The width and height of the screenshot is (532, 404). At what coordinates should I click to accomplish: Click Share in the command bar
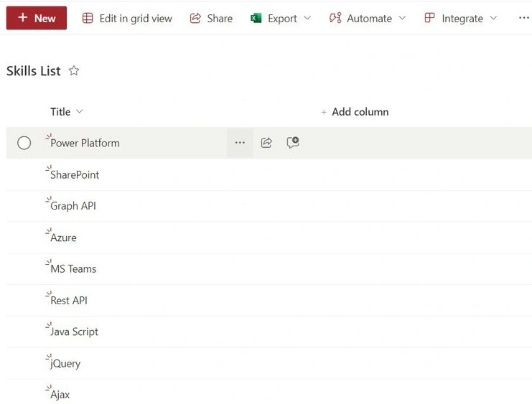click(211, 19)
